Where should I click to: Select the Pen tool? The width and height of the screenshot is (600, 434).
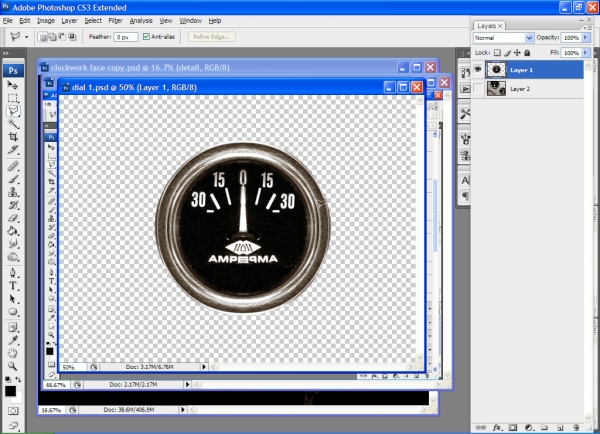pos(13,272)
